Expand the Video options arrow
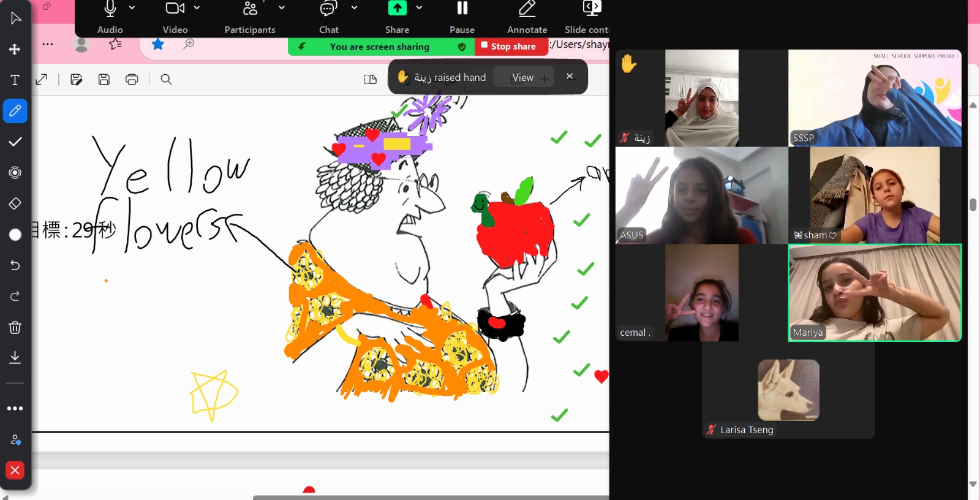 point(197,8)
